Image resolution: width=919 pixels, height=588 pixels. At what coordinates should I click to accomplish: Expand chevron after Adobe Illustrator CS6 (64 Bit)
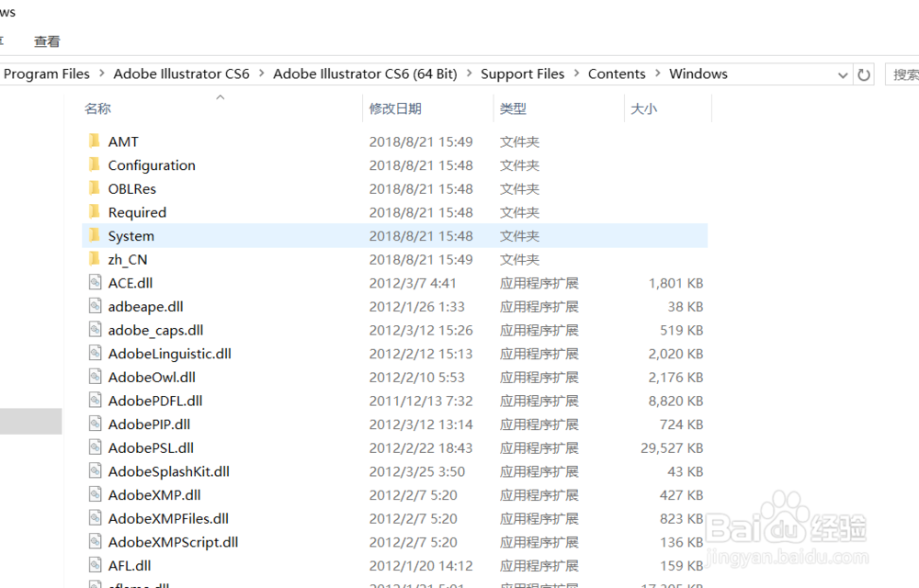point(470,73)
